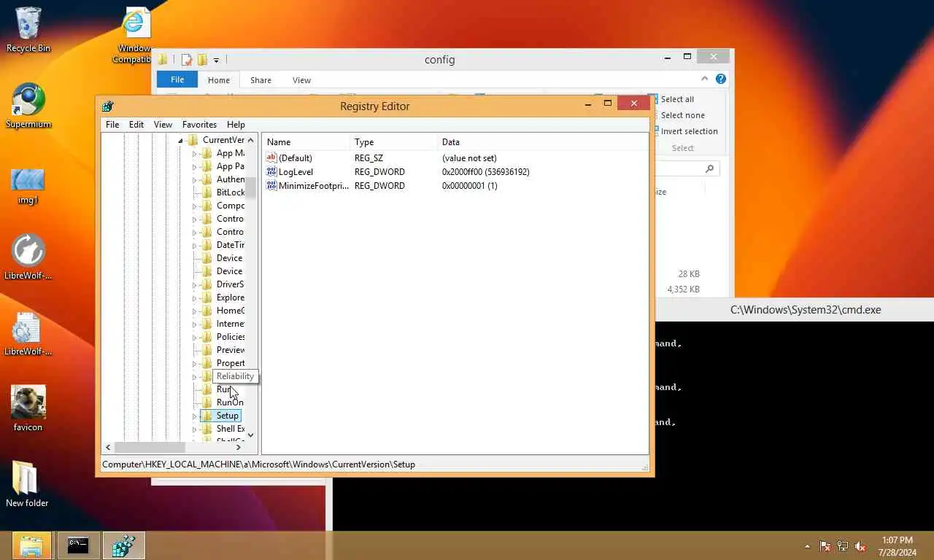Viewport: 934px width, 560px height.
Task: Click the MinimizeFootpri... DWORD value icon
Action: (271, 185)
